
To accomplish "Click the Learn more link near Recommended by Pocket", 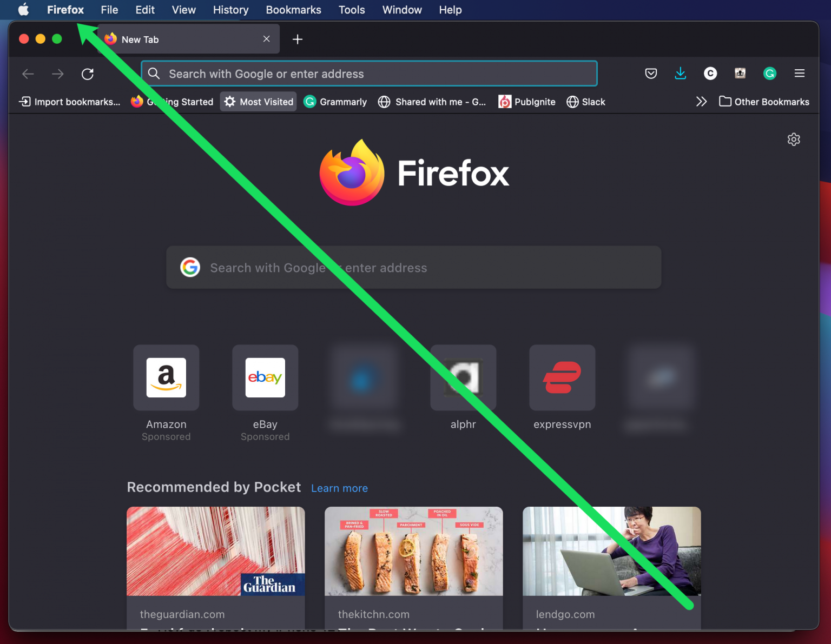I will tap(339, 488).
